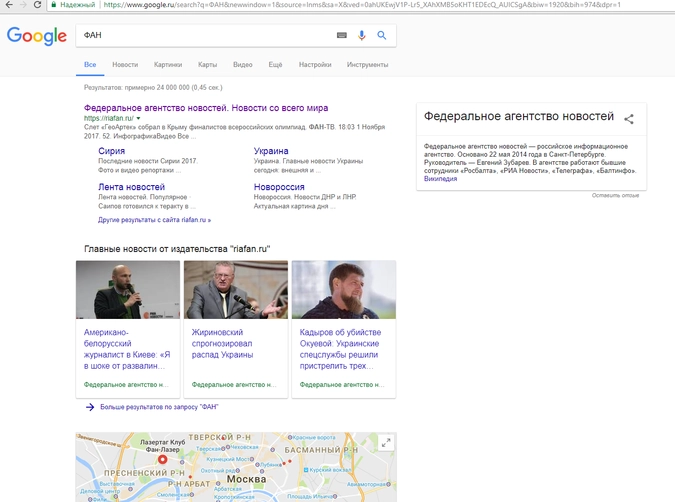The height and width of the screenshot is (502, 675).
Task: Expand the Ещё search category menu
Action: [x=275, y=65]
